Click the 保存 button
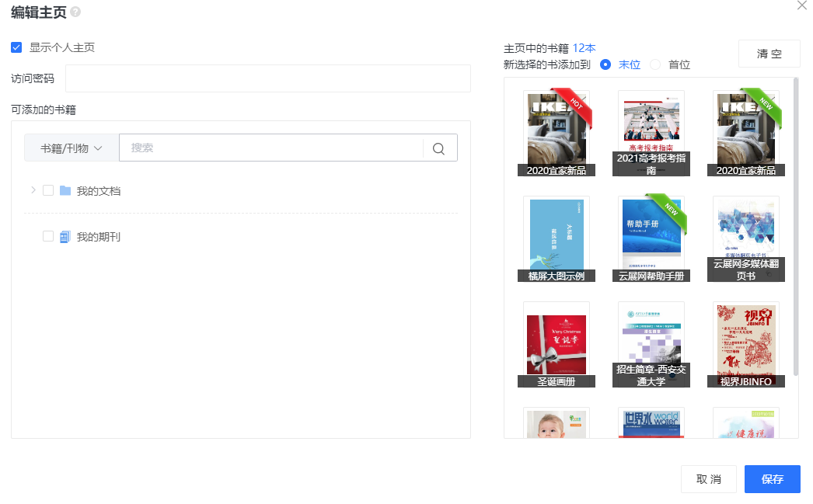This screenshot has height=504, width=813. tap(772, 479)
